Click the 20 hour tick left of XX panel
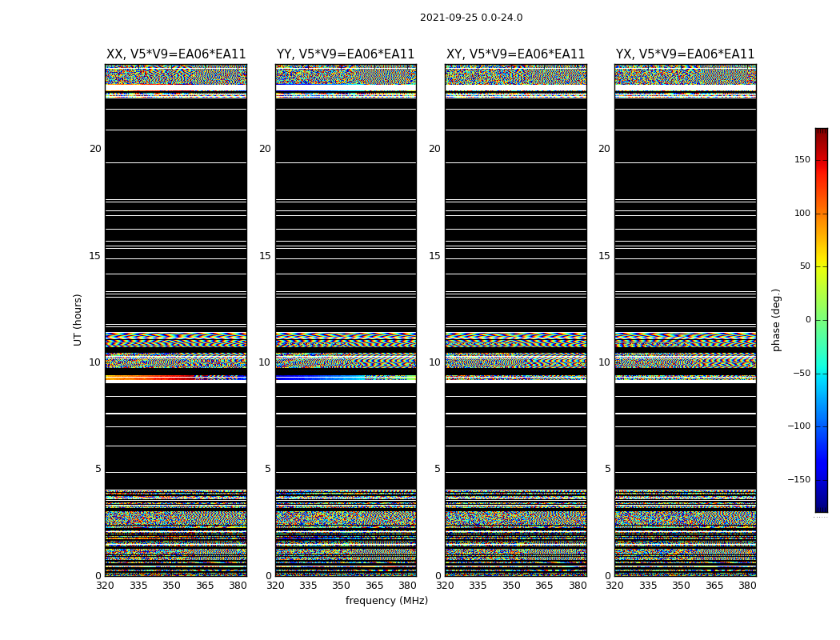This screenshot has width=840, height=640. 95,149
